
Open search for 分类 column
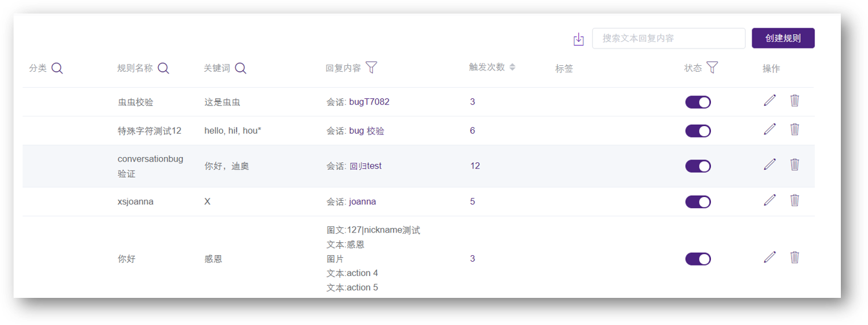pos(57,68)
